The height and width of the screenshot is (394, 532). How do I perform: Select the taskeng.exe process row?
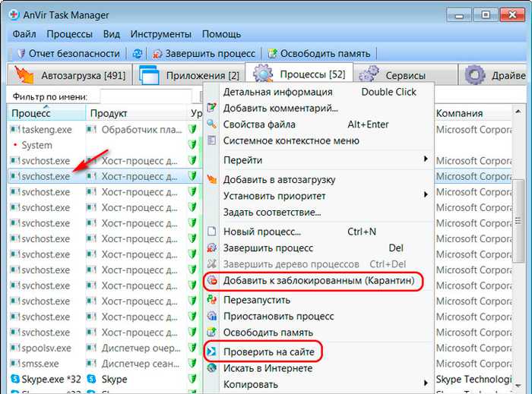pos(105,129)
